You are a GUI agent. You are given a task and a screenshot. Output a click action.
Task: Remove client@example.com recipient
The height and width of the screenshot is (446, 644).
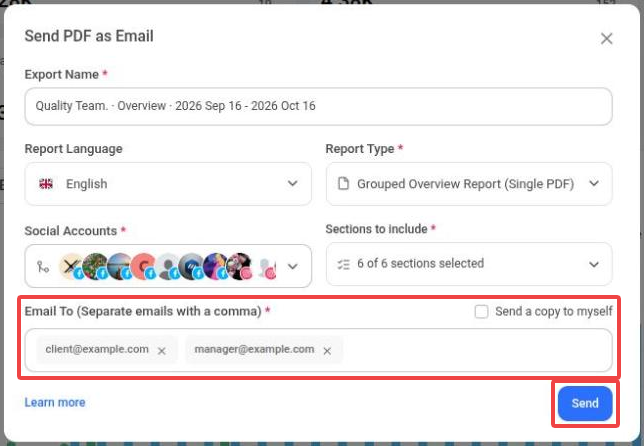[162, 351]
